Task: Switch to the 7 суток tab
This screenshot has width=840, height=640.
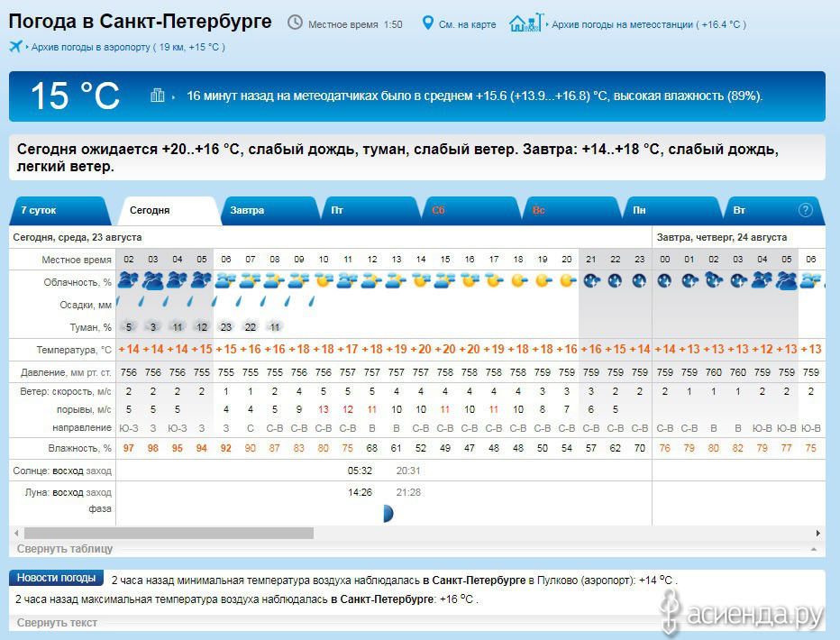Action: 59,210
